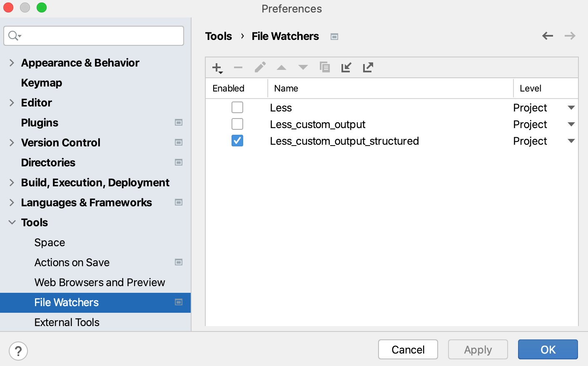Import File Watchers from file

(x=346, y=67)
